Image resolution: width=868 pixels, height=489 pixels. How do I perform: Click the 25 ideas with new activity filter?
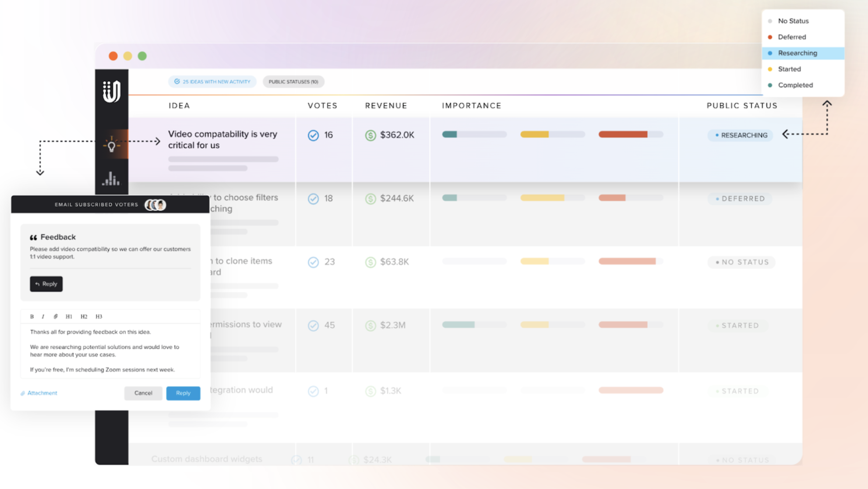212,81
